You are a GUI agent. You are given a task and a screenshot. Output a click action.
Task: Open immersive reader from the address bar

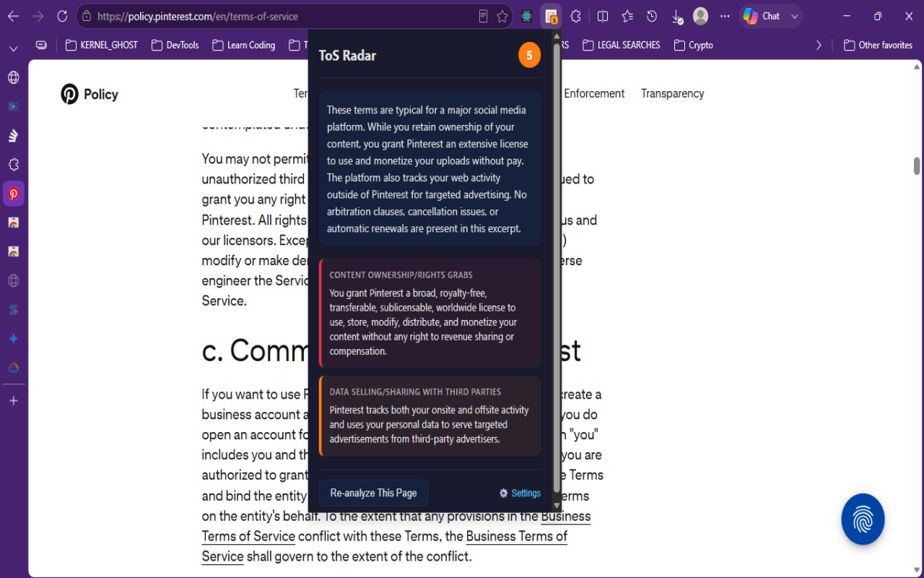tap(484, 16)
